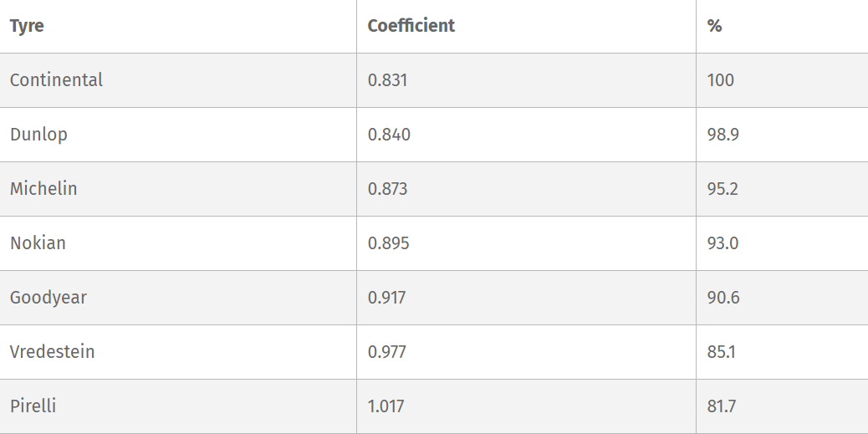
Task: Select the Pirelli tyre cell
Action: 33,406
